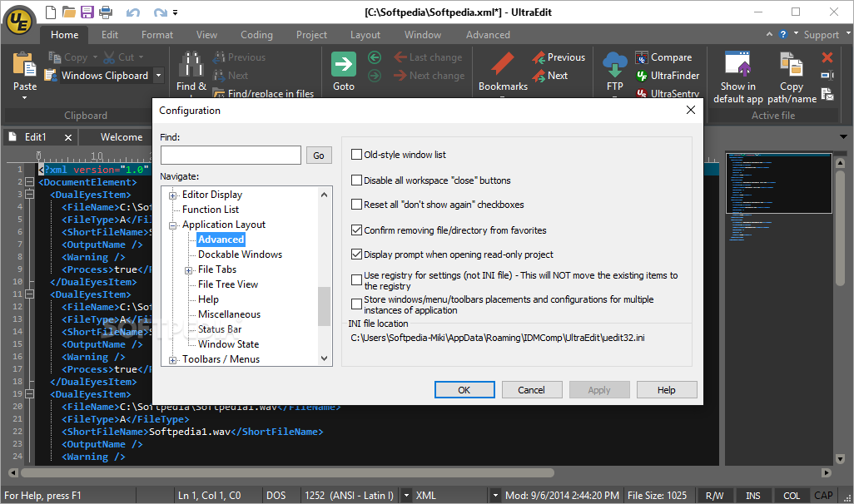Click Go button next to Find field
Screen dimensions: 854x504
coord(319,156)
